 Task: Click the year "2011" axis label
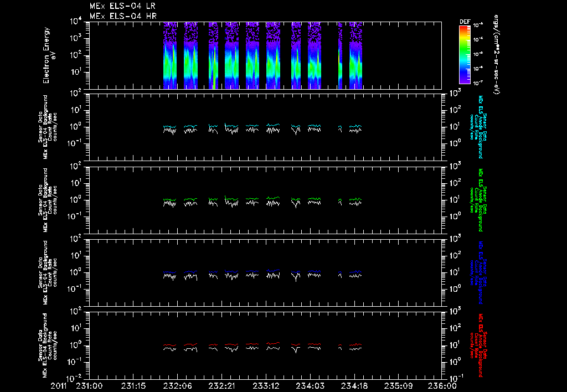[x=59, y=386]
